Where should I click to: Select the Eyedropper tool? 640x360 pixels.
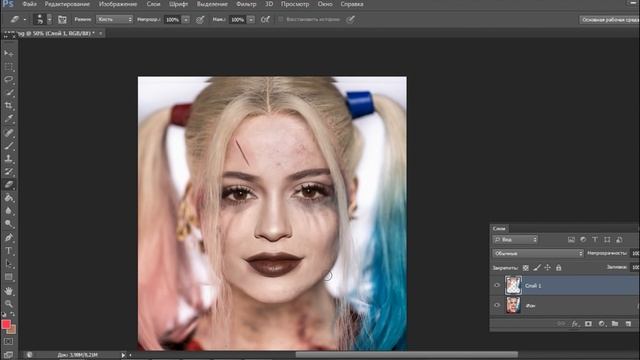click(9, 119)
